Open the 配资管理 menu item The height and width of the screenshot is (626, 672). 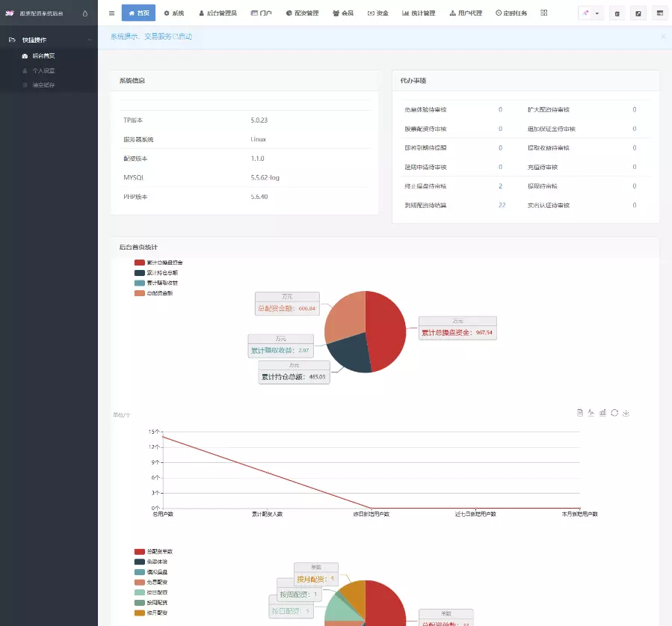[x=302, y=13]
